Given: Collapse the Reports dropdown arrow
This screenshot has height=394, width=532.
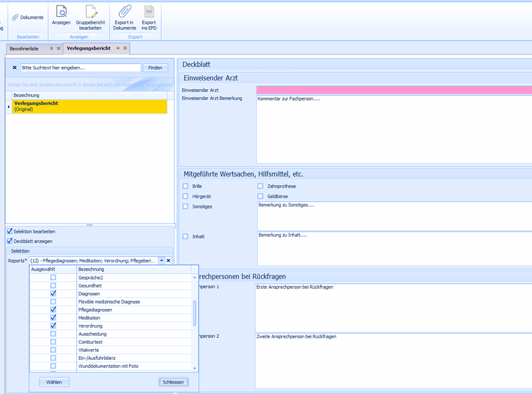Looking at the screenshot, I should point(161,260).
